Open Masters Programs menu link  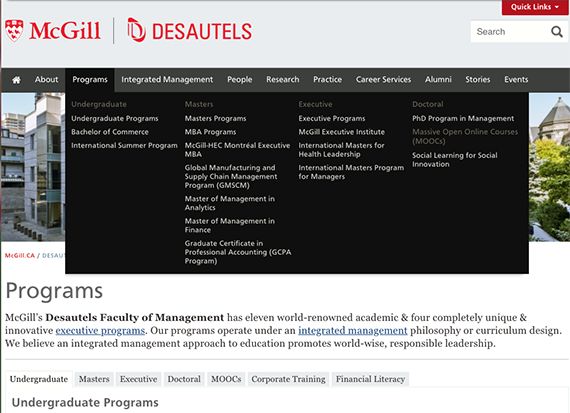(x=215, y=119)
